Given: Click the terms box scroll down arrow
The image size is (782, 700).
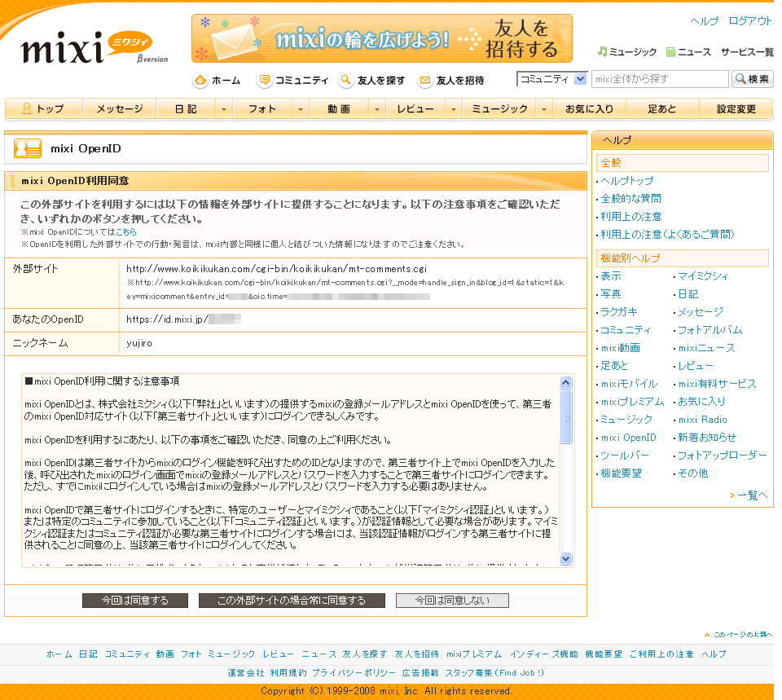Looking at the screenshot, I should coord(565,559).
